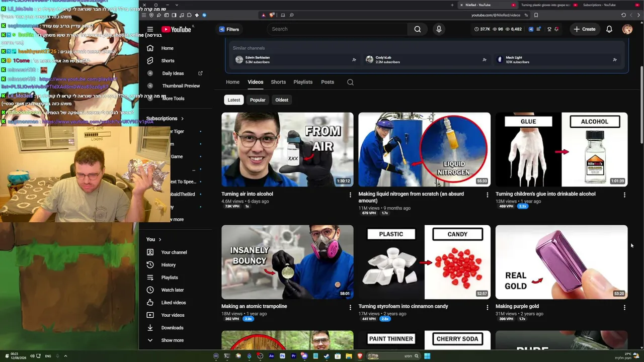Open options for 'Making purple gold' video

point(624,307)
